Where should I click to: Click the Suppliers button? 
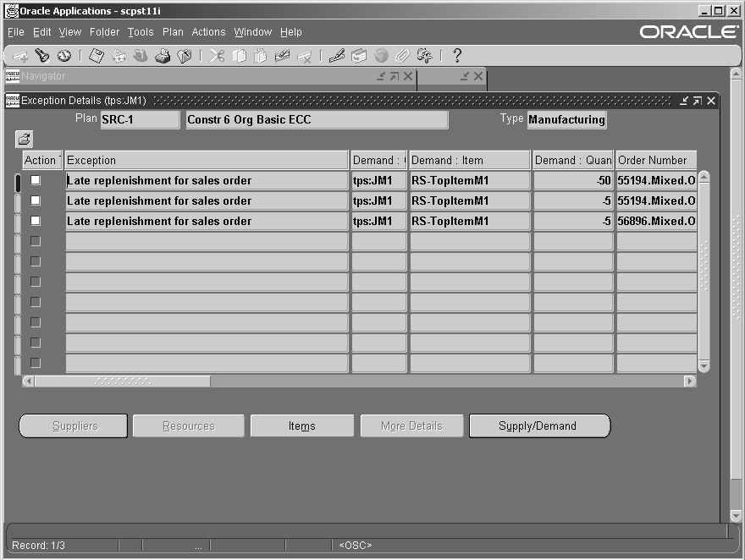(73, 425)
